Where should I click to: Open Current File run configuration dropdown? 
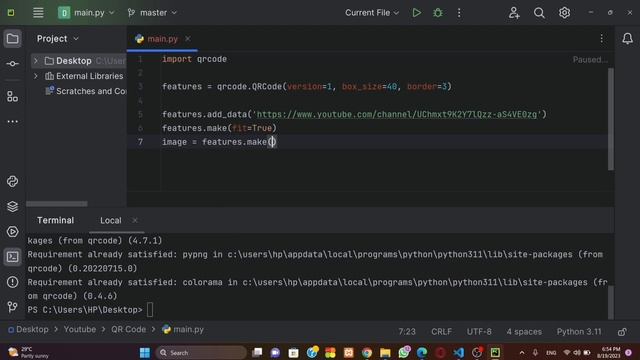(371, 13)
